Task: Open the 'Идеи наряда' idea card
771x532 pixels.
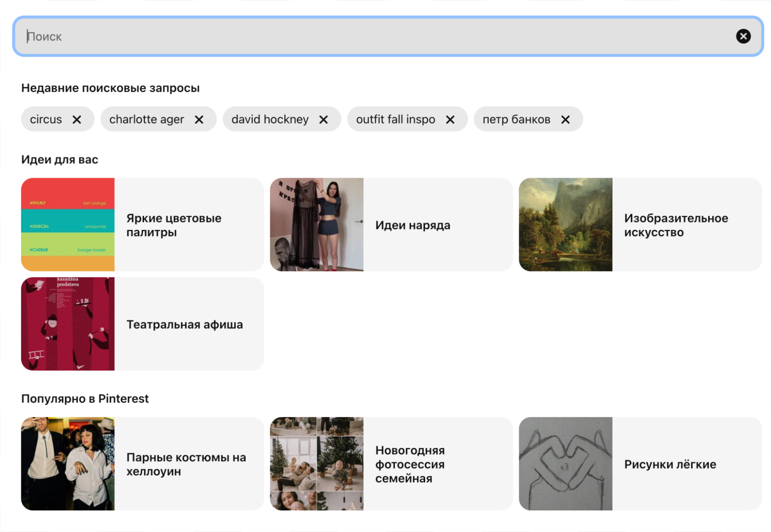Action: 391,225
